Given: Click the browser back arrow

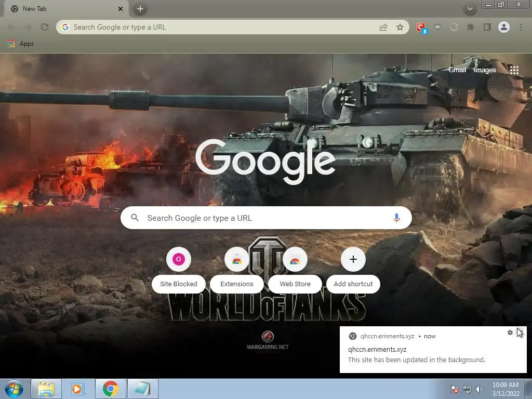Looking at the screenshot, I should pos(11,27).
